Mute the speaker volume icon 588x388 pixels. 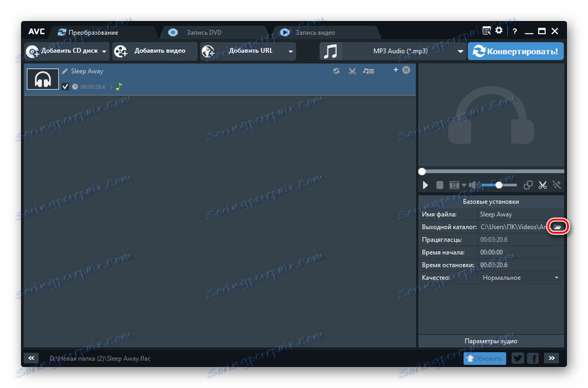tap(474, 185)
